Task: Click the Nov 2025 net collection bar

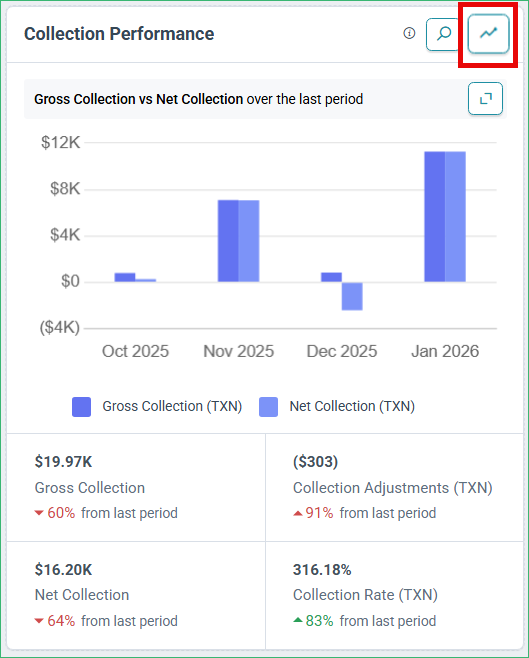Action: coord(249,241)
